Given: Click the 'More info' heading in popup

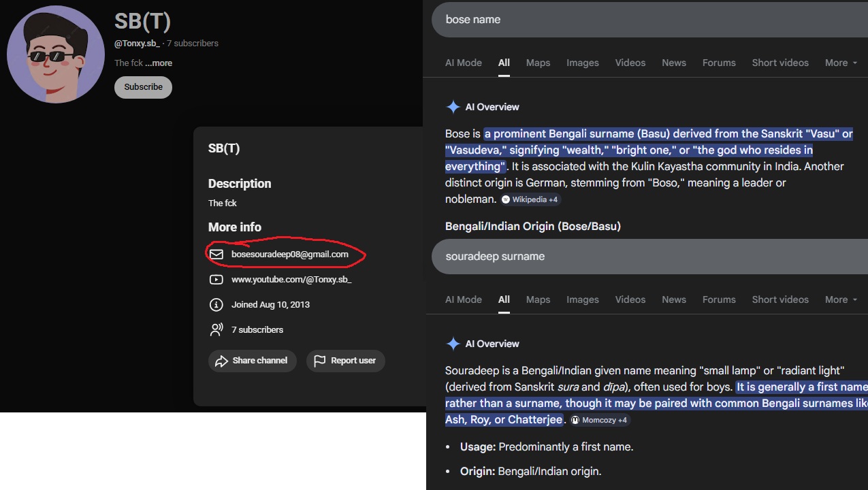Looking at the screenshot, I should click(235, 227).
